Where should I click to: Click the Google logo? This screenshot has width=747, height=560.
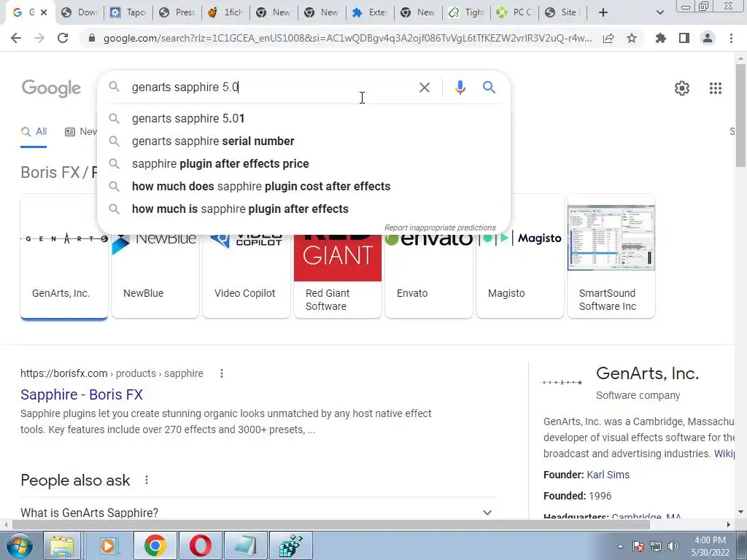point(51,88)
